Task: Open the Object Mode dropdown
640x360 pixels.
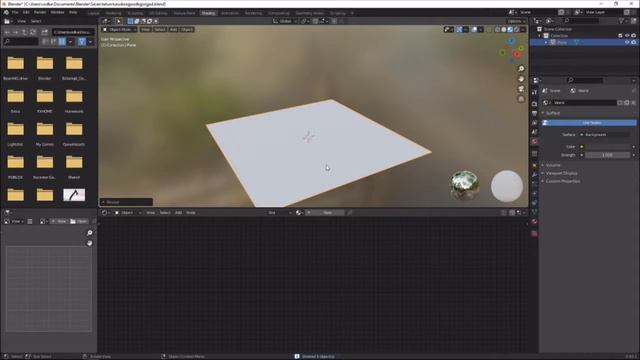Action: pyautogui.click(x=120, y=29)
